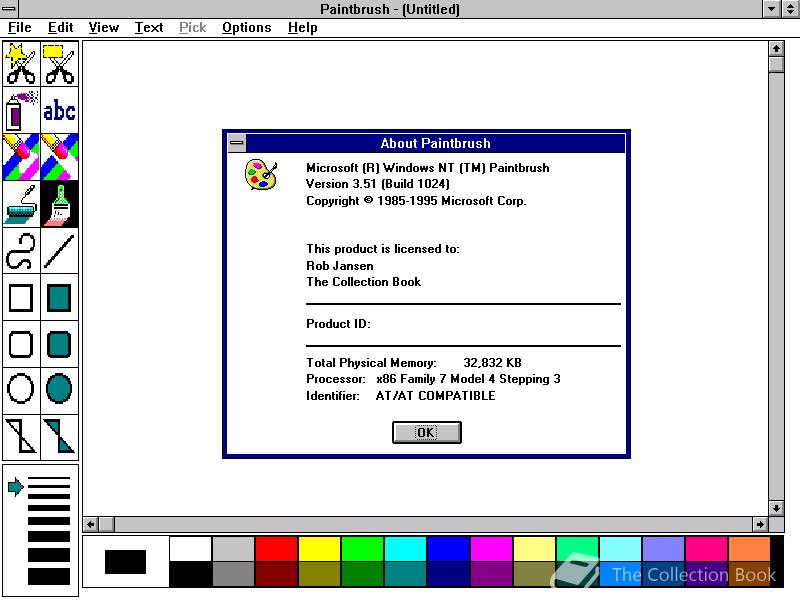
Task: Select the hollow Circle/Ellipse tool
Action: pos(21,390)
